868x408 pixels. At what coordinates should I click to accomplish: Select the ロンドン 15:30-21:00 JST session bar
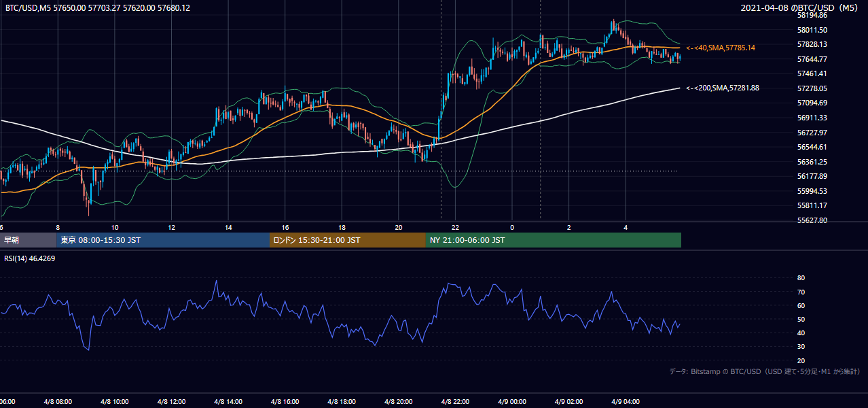click(348, 240)
